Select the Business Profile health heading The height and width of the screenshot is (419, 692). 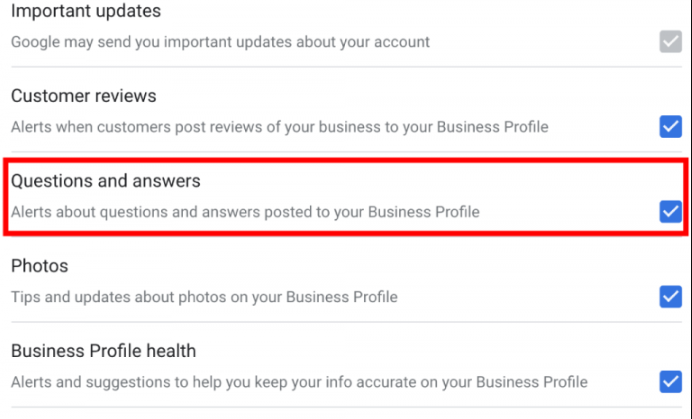(104, 351)
